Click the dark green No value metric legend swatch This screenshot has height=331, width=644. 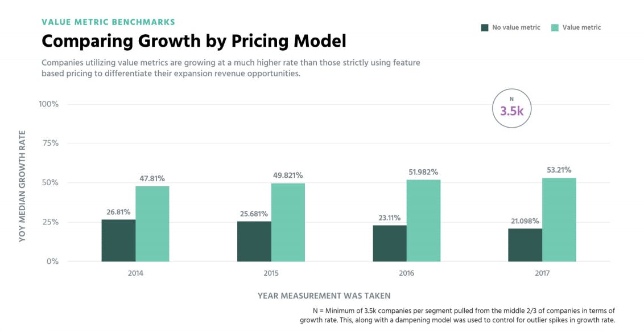tap(485, 27)
